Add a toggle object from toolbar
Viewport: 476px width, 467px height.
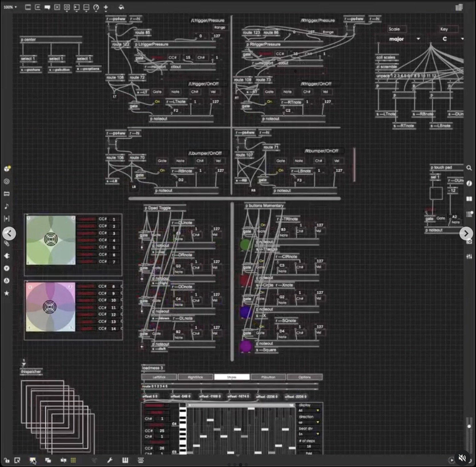57,7
